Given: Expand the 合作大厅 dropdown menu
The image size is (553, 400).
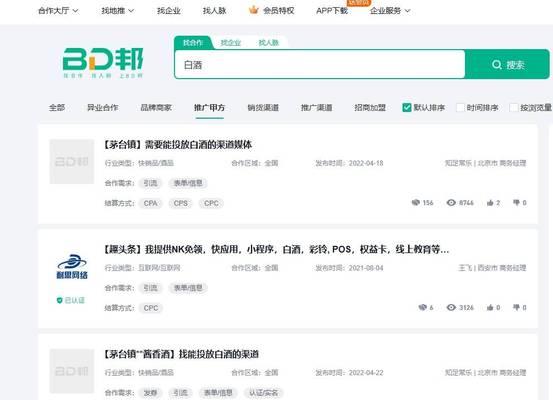Looking at the screenshot, I should coord(58,11).
